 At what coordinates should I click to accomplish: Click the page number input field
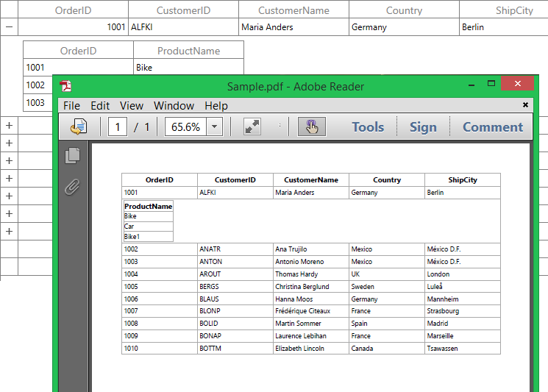point(118,126)
